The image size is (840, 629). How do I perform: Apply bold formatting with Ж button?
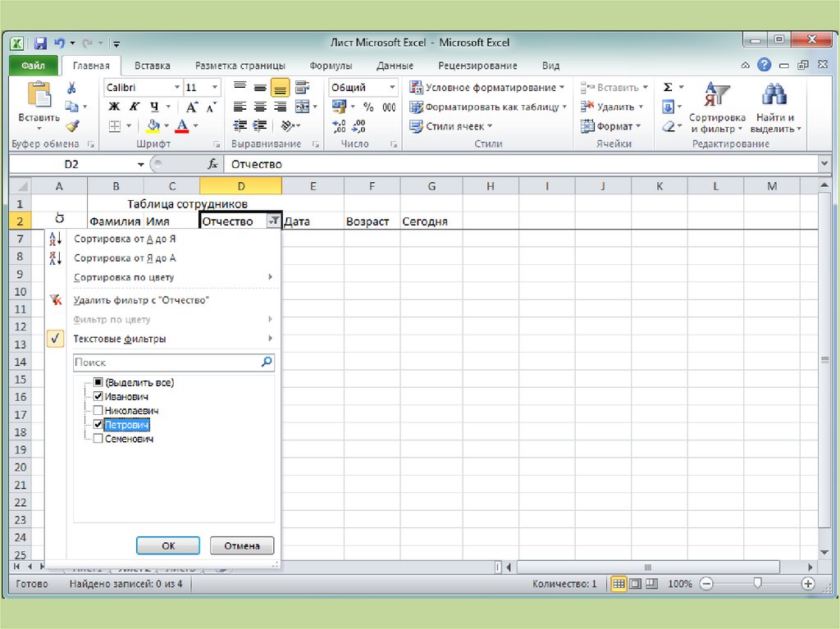point(114,107)
